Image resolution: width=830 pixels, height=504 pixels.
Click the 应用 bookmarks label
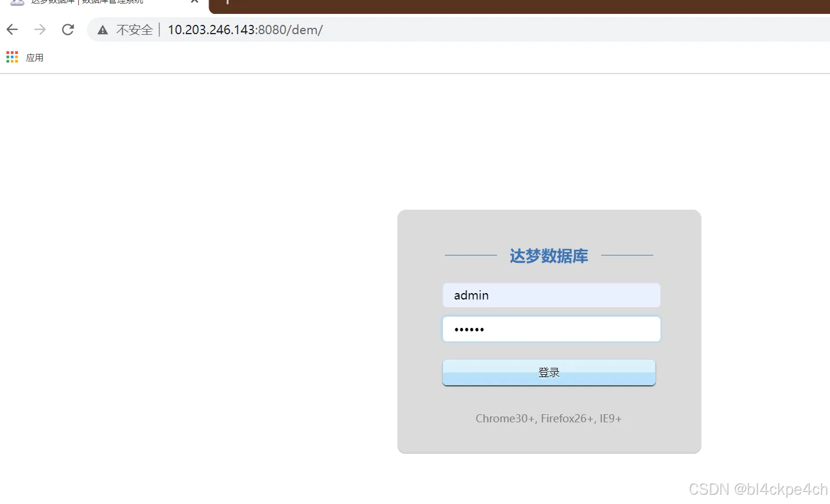point(35,57)
